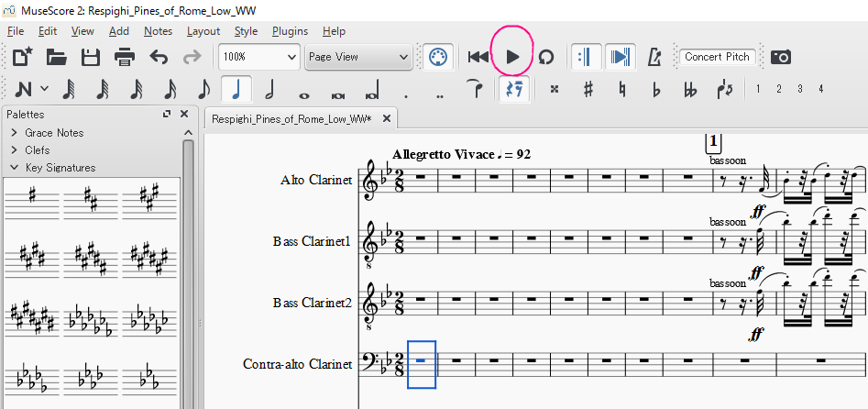Select voice 2
The height and width of the screenshot is (409, 868).
point(778,89)
